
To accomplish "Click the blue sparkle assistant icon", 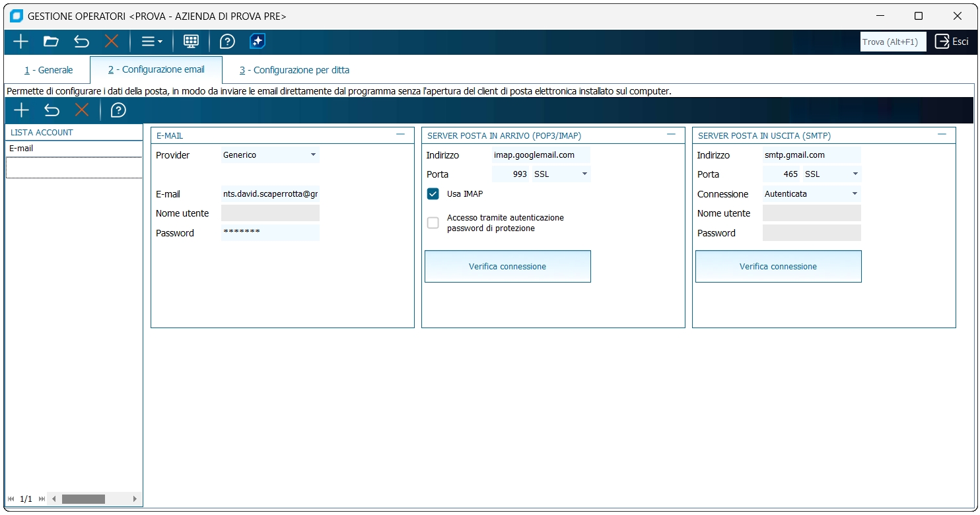I will point(258,42).
